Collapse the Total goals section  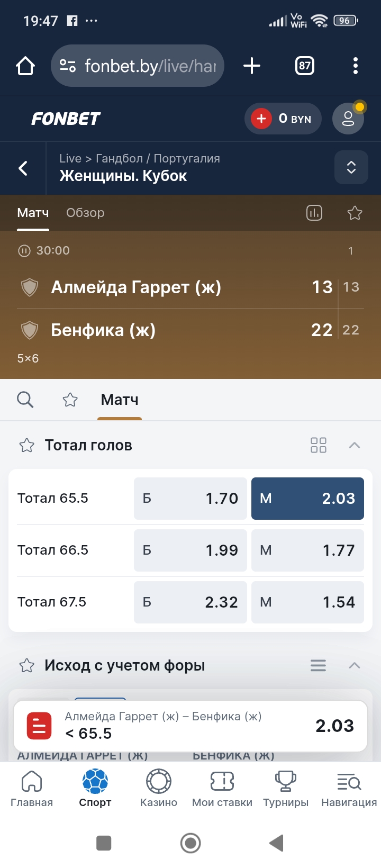pyautogui.click(x=355, y=445)
